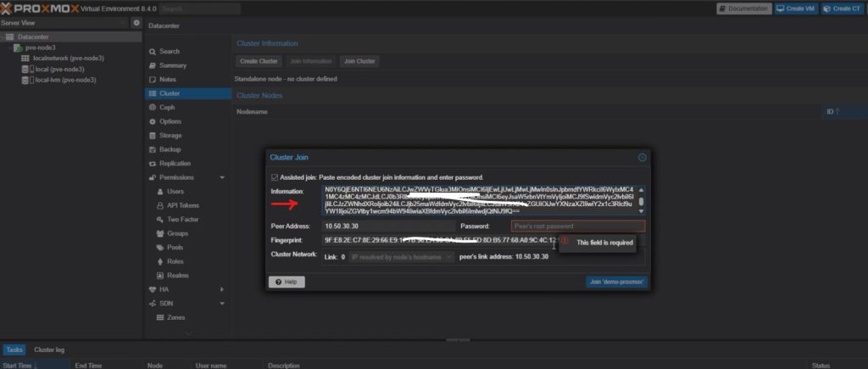Select localnetwork (pve-node3) tree item
Viewport: 868px width, 369px height.
click(69, 59)
